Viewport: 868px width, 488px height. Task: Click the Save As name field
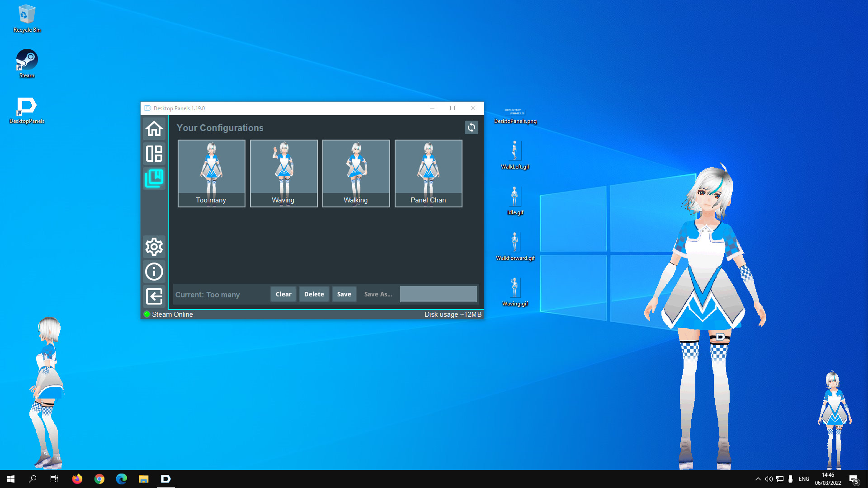click(x=438, y=294)
